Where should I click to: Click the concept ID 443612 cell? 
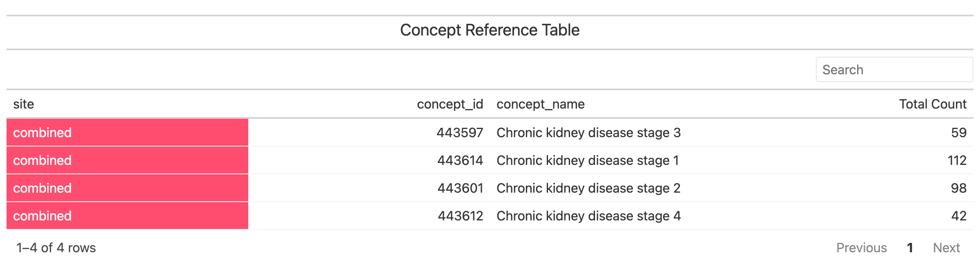pos(460,216)
